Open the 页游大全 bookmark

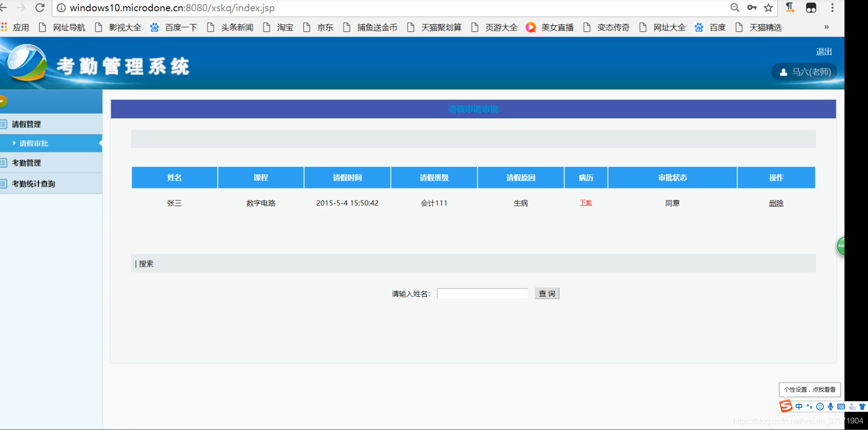point(494,27)
